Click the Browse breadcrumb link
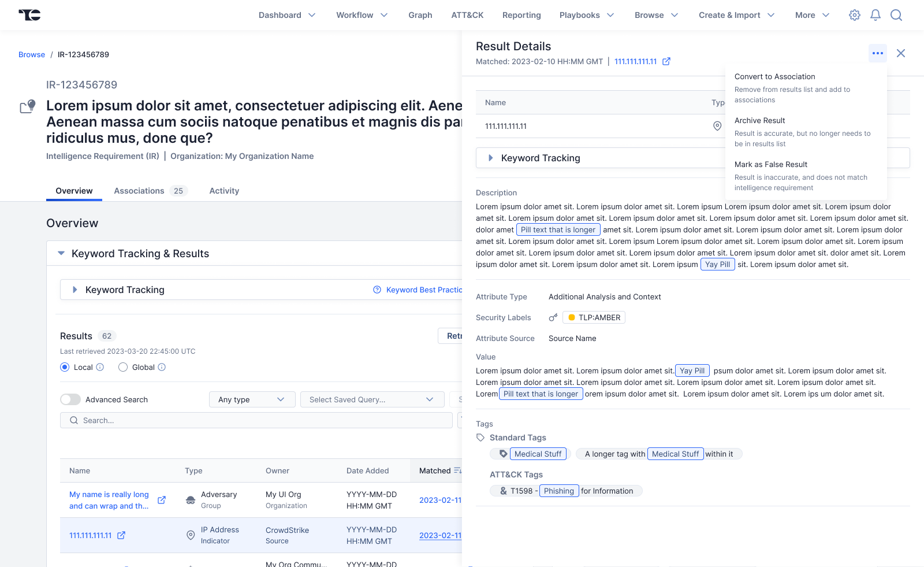The image size is (924, 567). pyautogui.click(x=32, y=54)
